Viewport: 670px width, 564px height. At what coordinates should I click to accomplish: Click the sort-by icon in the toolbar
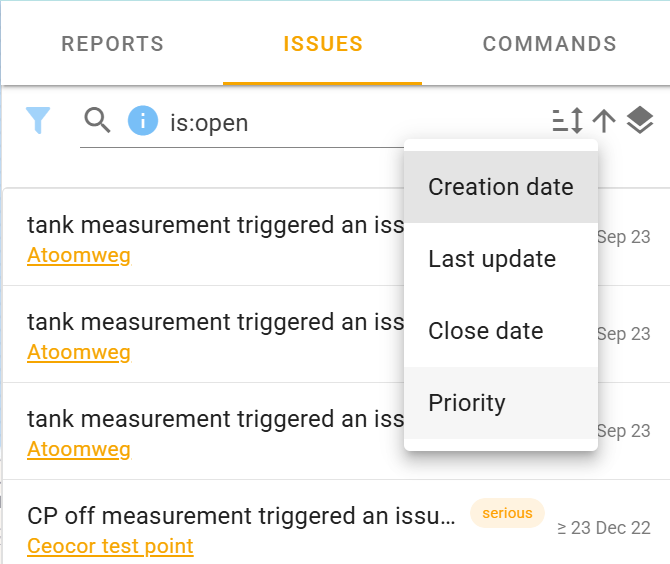pos(567,121)
